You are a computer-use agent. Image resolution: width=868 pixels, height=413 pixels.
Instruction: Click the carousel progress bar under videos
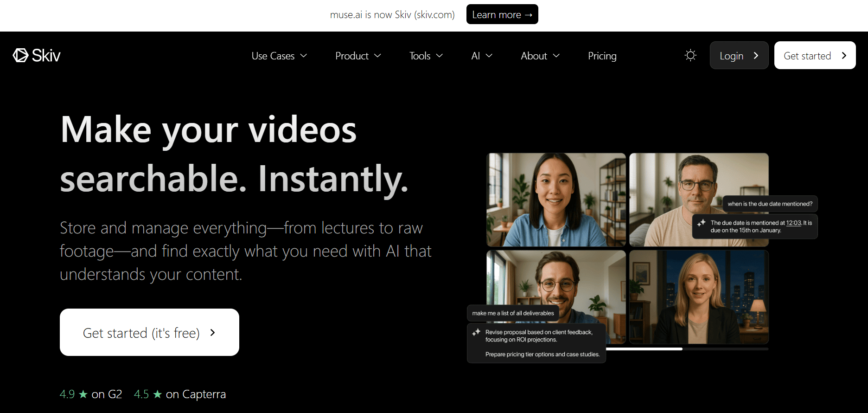(687, 348)
